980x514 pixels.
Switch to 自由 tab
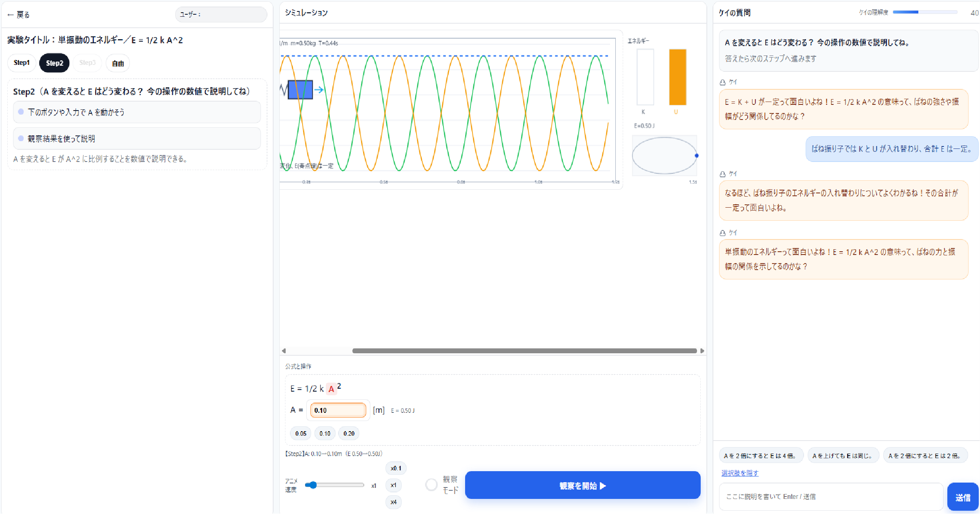pos(118,64)
